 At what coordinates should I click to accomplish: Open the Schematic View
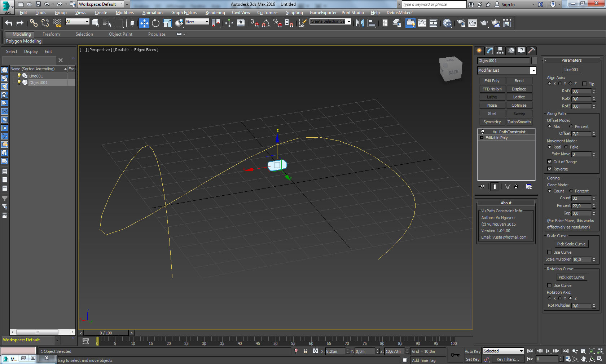433,23
